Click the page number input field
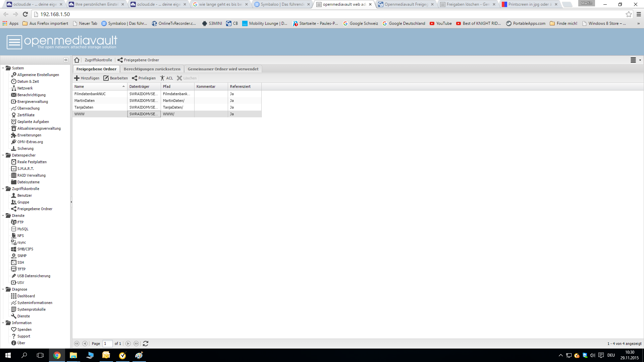Viewport: 644px width, 362px height. (107, 344)
